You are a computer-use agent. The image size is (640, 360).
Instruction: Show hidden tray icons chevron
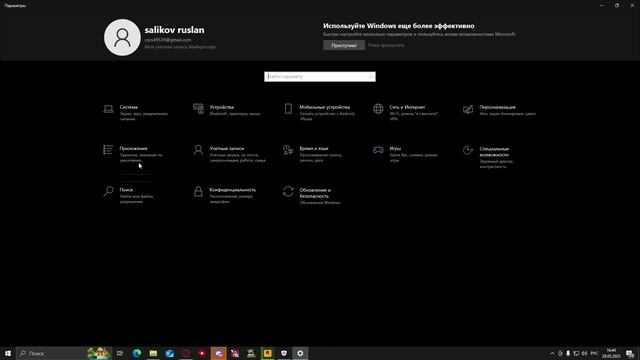point(552,353)
